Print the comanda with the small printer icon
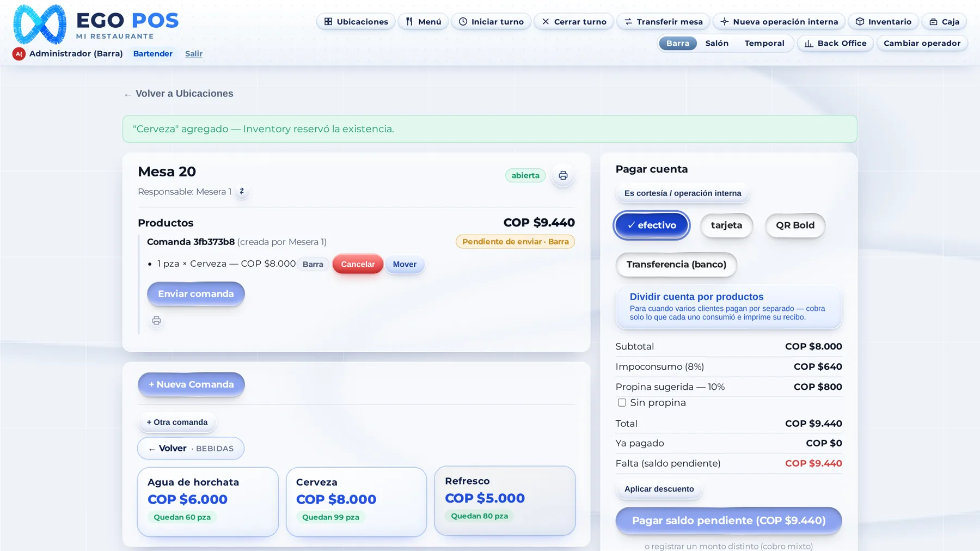The height and width of the screenshot is (551, 980). point(156,321)
